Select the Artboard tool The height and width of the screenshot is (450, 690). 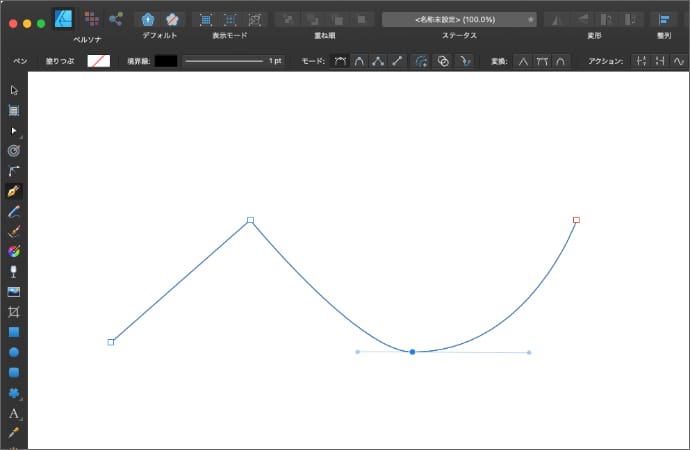click(x=14, y=110)
